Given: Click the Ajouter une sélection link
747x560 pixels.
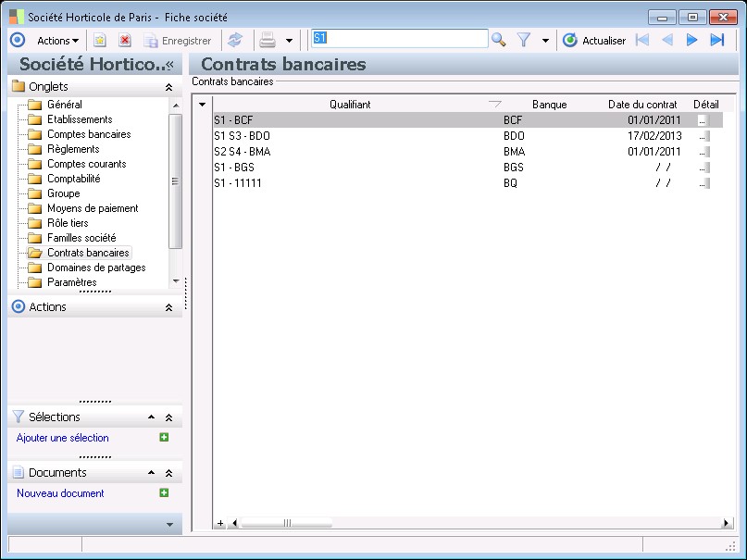Looking at the screenshot, I should point(63,438).
